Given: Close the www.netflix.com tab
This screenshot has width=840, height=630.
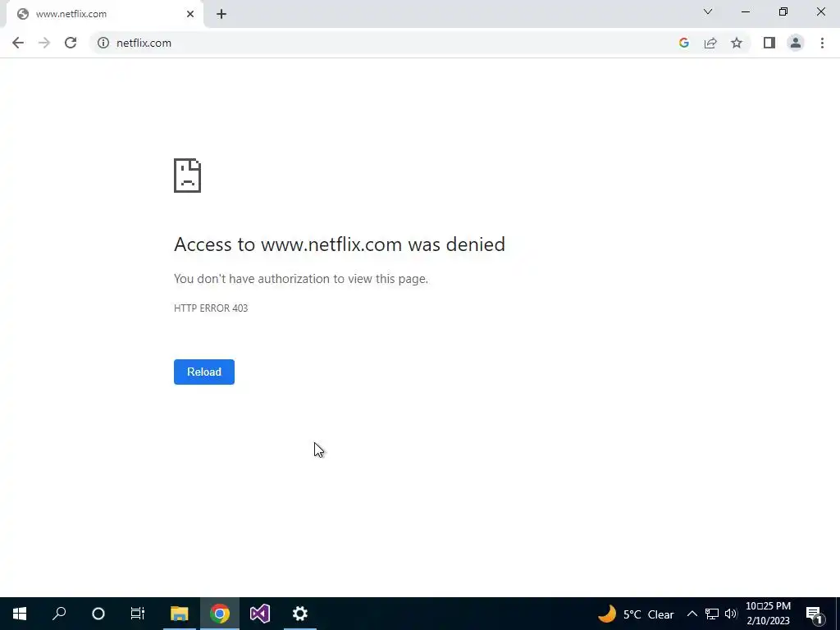Looking at the screenshot, I should 190,14.
